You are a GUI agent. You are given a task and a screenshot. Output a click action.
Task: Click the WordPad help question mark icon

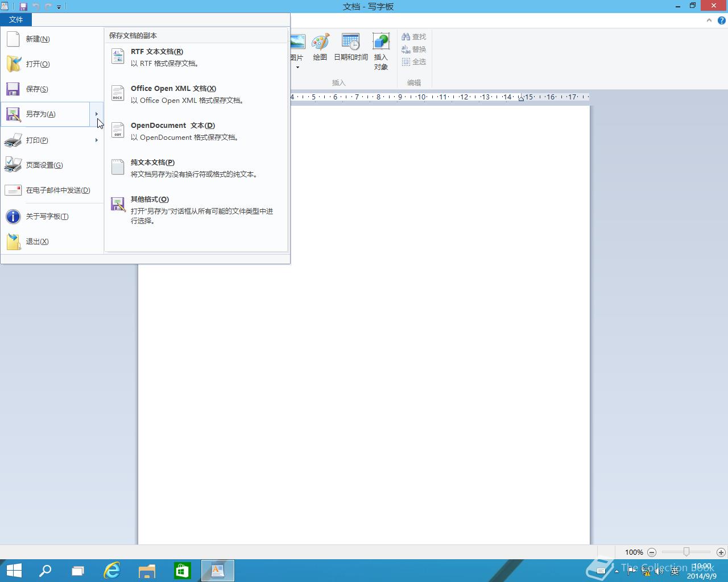click(722, 20)
